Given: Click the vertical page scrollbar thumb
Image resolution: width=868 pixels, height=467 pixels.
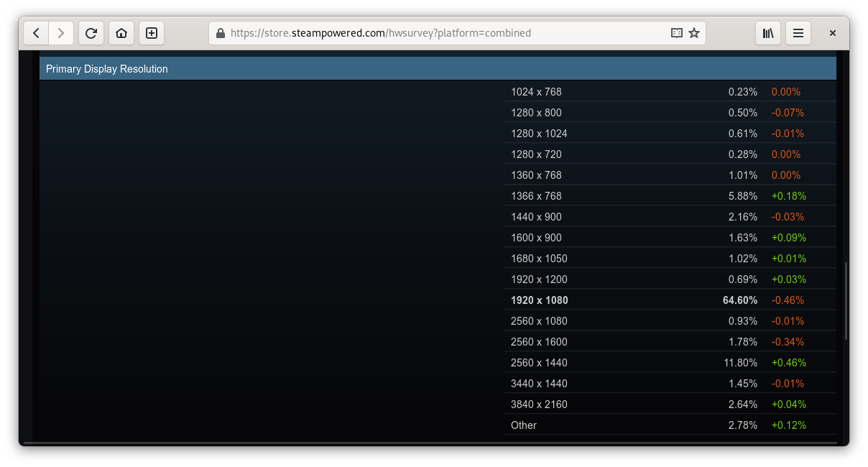Looking at the screenshot, I should pos(846,300).
